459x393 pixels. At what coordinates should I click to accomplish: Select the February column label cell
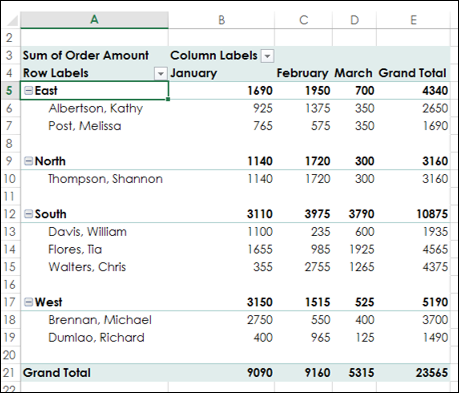[x=303, y=73]
